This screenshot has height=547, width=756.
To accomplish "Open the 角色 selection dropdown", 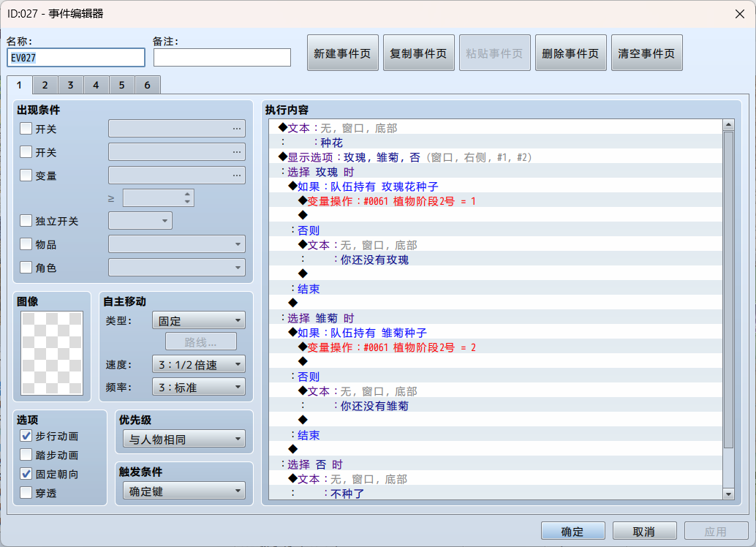I will 177,267.
